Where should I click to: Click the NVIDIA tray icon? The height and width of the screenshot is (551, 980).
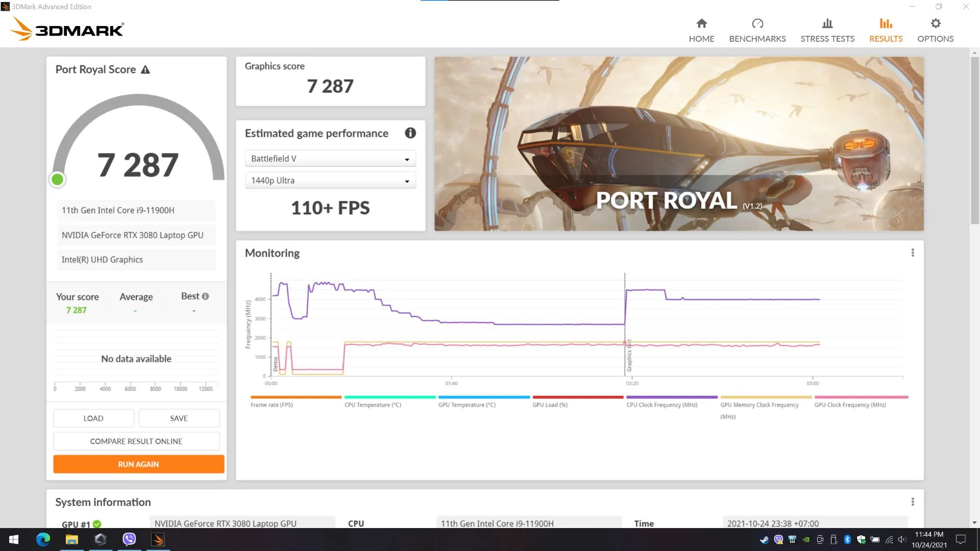click(x=806, y=540)
